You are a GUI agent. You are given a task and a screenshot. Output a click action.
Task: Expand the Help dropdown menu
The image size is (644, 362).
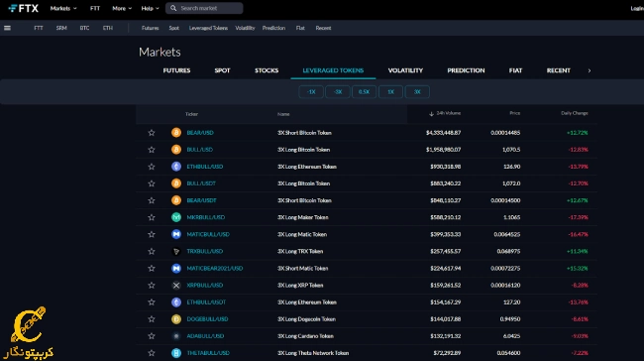click(150, 8)
